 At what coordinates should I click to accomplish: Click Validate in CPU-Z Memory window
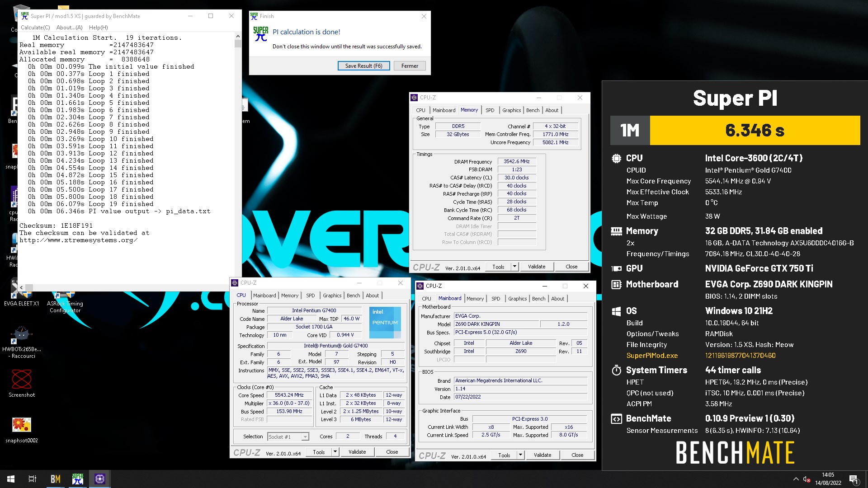[537, 267]
